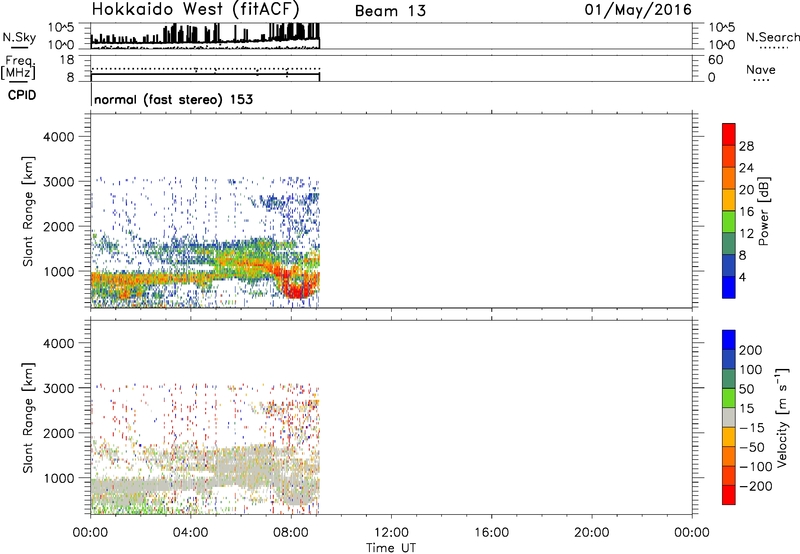
Task: Click the 'Nave' legend label
Action: [761, 70]
